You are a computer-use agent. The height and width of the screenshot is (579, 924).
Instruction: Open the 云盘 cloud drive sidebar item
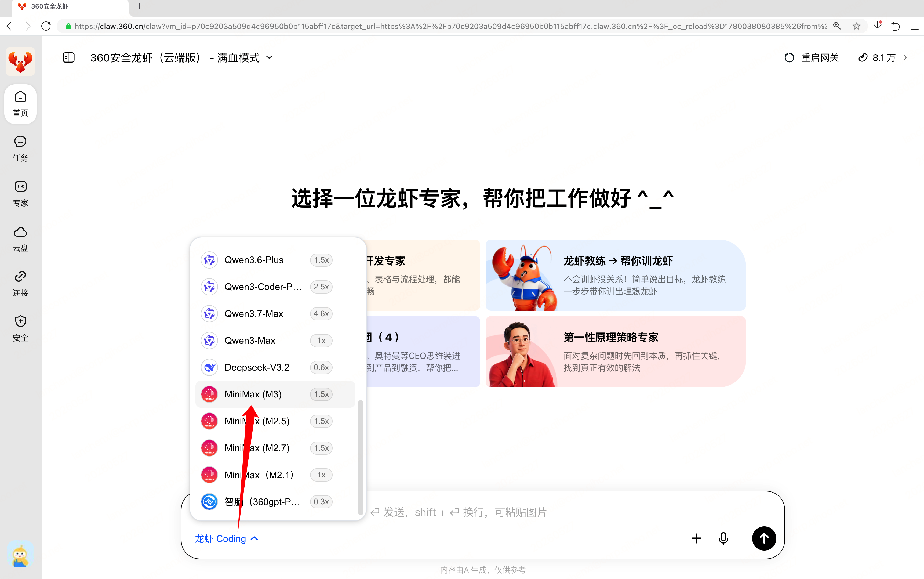[x=20, y=239]
